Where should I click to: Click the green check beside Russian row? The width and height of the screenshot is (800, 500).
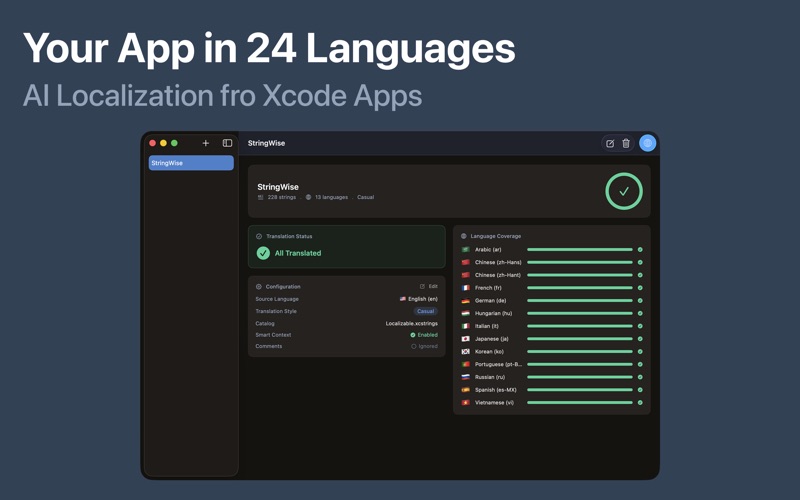tap(640, 377)
